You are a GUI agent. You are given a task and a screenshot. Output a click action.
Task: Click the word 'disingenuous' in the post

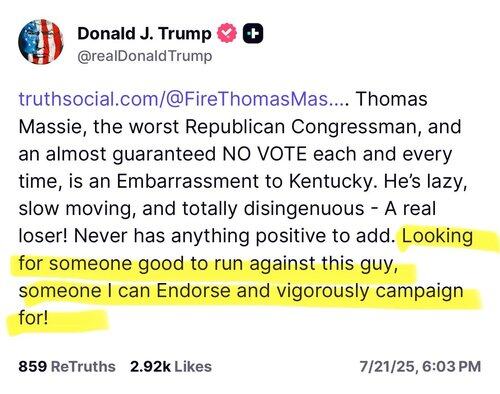(x=304, y=209)
